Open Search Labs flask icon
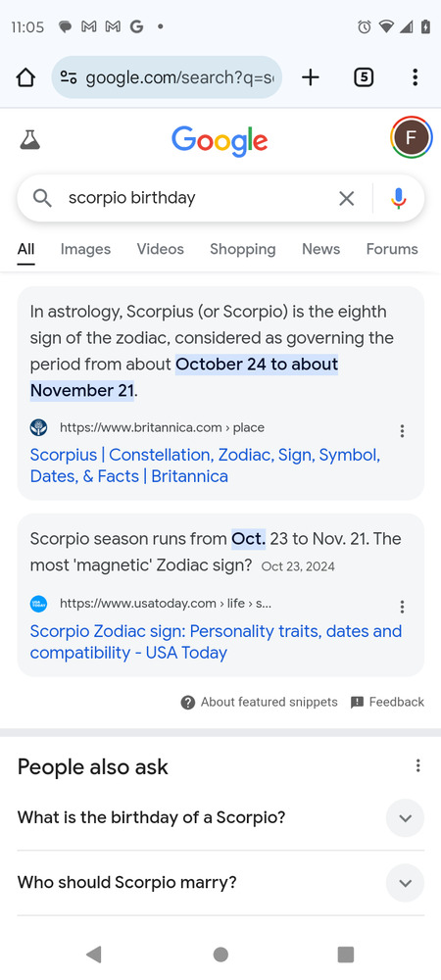The height and width of the screenshot is (980, 441). click(x=29, y=139)
